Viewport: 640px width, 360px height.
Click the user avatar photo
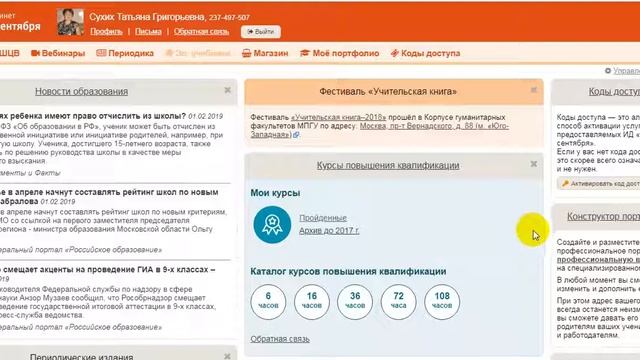(70, 22)
